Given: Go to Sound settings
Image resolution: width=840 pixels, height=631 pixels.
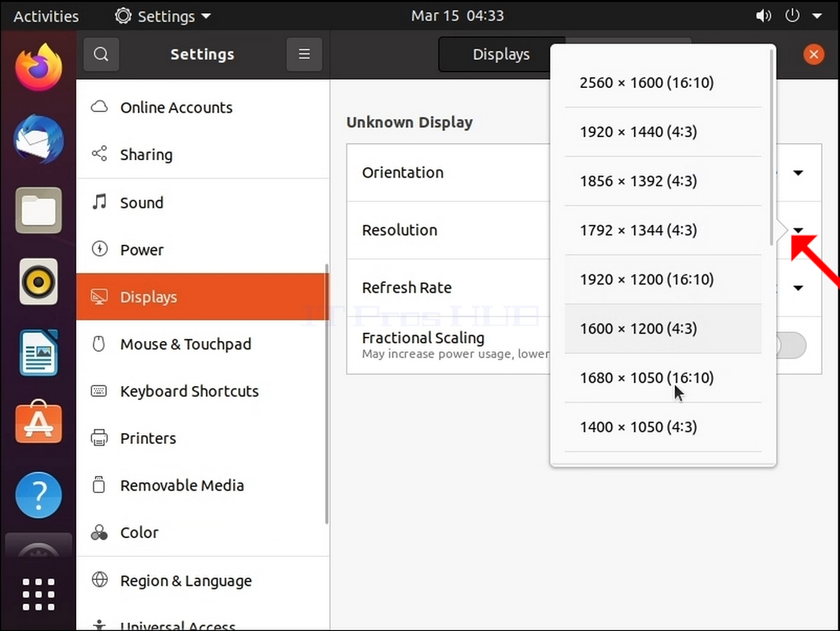Looking at the screenshot, I should [x=203, y=203].
